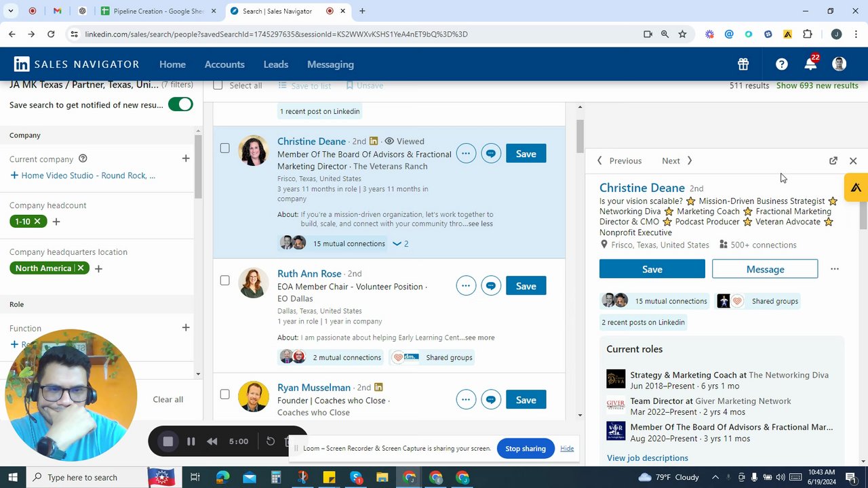This screenshot has width=868, height=488.
Task: Add another Company headcount value with plus
Action: click(x=56, y=222)
